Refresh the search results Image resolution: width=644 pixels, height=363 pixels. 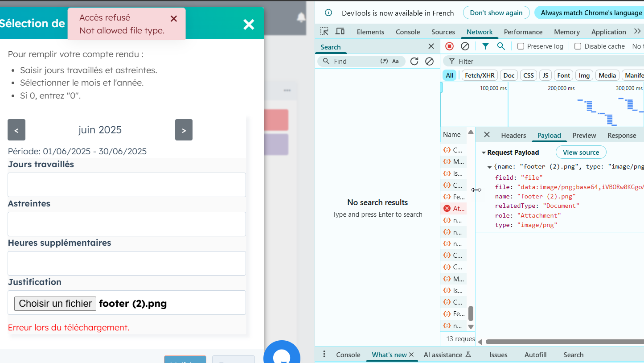click(x=414, y=61)
